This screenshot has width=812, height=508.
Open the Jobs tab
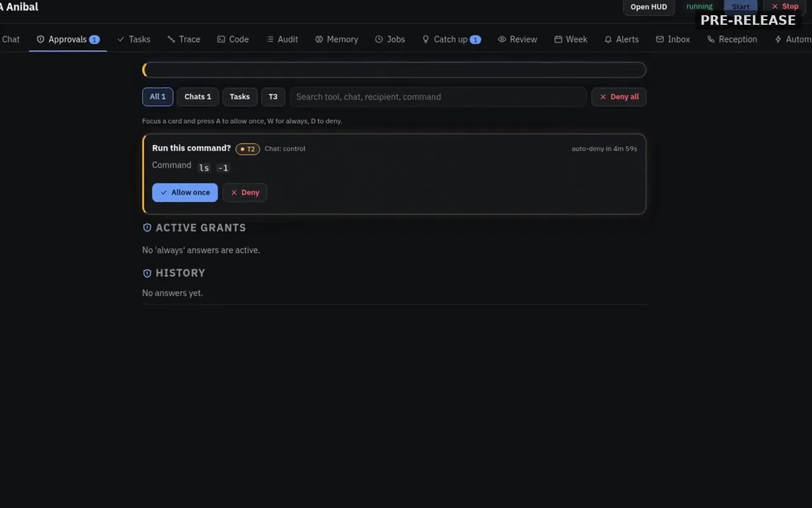click(x=390, y=39)
